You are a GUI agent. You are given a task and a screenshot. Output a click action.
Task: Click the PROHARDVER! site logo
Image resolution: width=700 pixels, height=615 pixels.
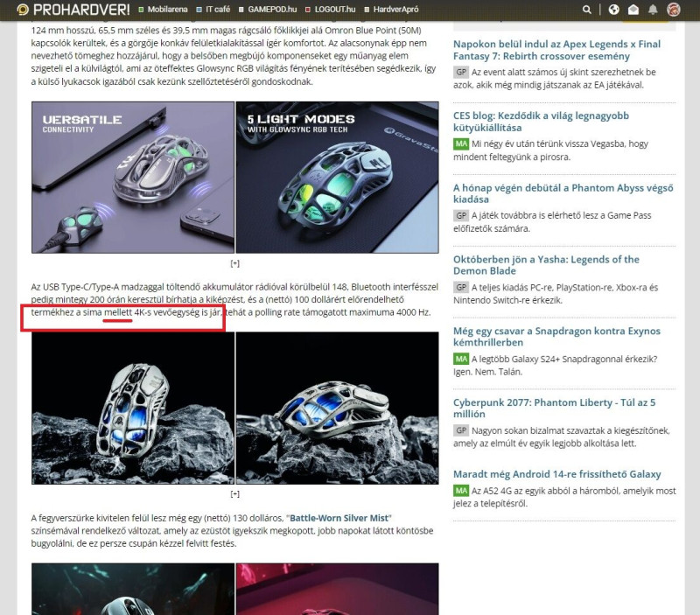[x=73, y=9]
